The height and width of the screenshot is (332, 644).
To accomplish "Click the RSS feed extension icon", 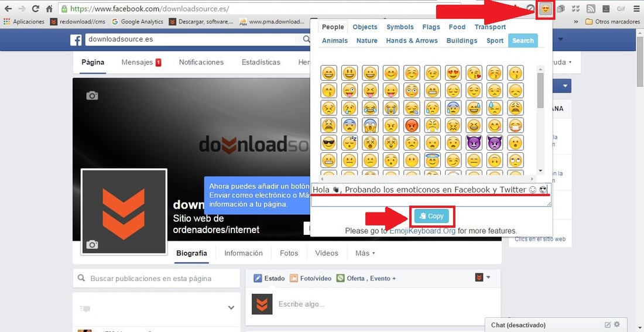I will click(x=591, y=9).
